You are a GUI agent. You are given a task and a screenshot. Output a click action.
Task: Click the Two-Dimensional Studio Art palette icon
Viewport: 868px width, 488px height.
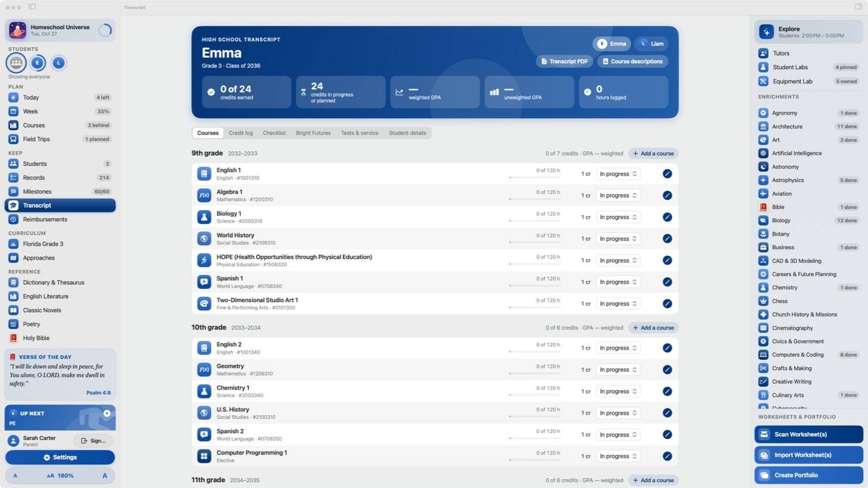[204, 303]
